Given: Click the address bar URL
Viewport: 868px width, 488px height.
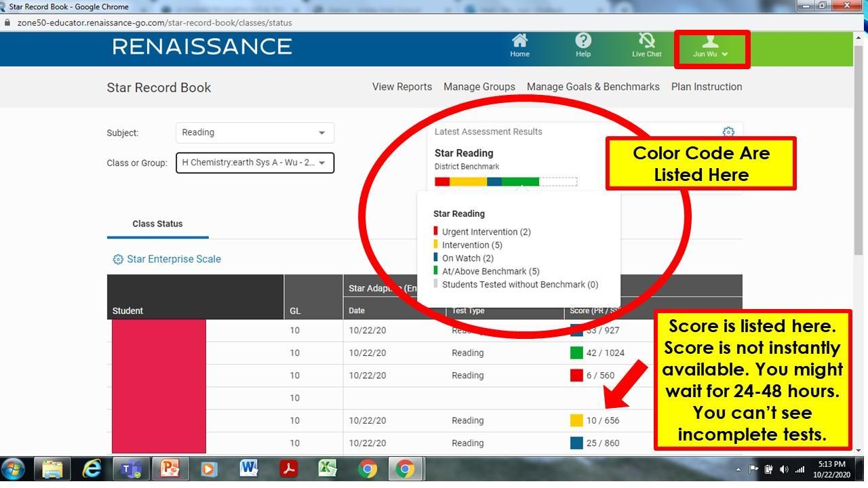Looking at the screenshot, I should pyautogui.click(x=155, y=22).
